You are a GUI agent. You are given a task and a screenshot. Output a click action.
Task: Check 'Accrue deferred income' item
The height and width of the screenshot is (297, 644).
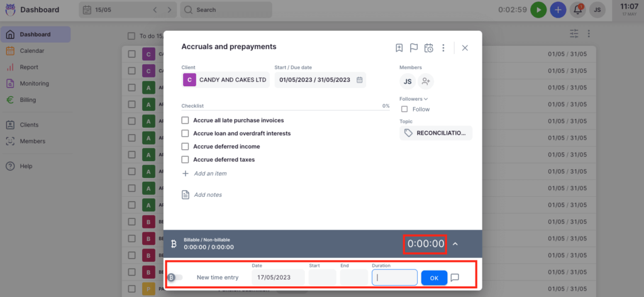pyautogui.click(x=186, y=147)
